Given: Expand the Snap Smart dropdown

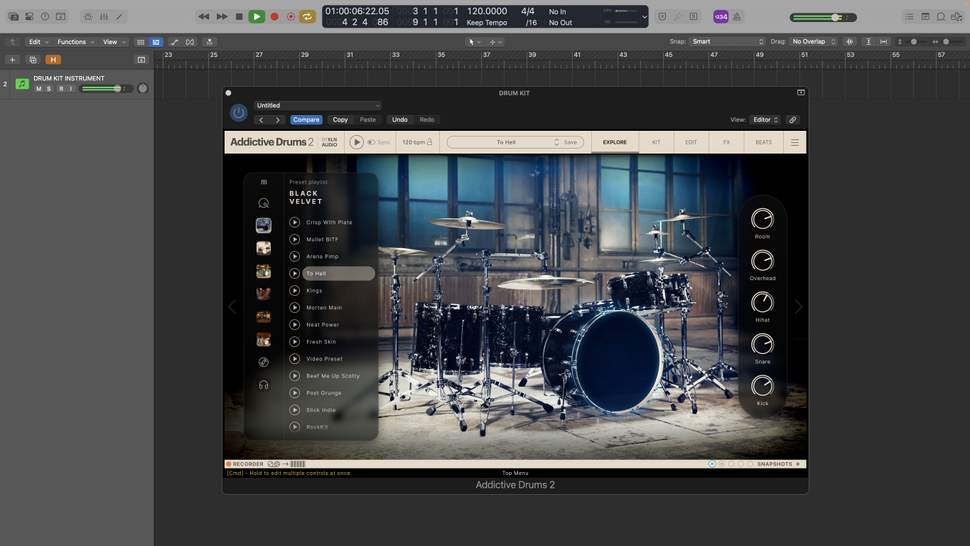Looking at the screenshot, I should [727, 42].
